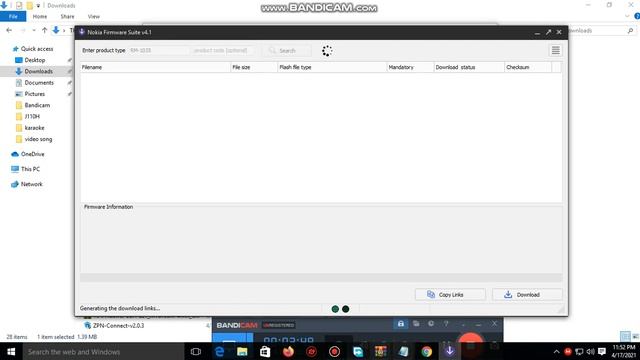
Task: Click the Nokia Firmware Suite title icon
Action: click(x=82, y=32)
